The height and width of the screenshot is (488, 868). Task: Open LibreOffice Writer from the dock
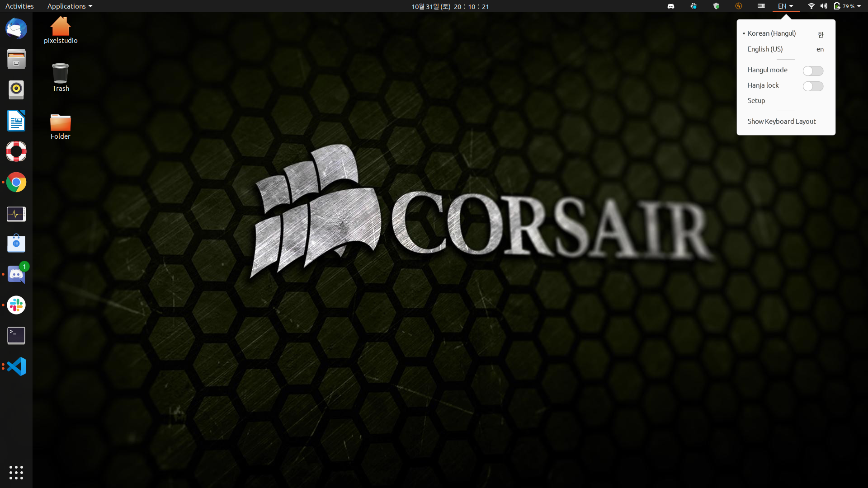point(16,121)
